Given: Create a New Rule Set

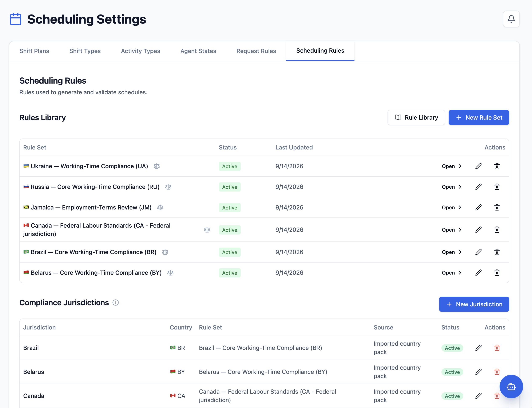Looking at the screenshot, I should coord(479,117).
